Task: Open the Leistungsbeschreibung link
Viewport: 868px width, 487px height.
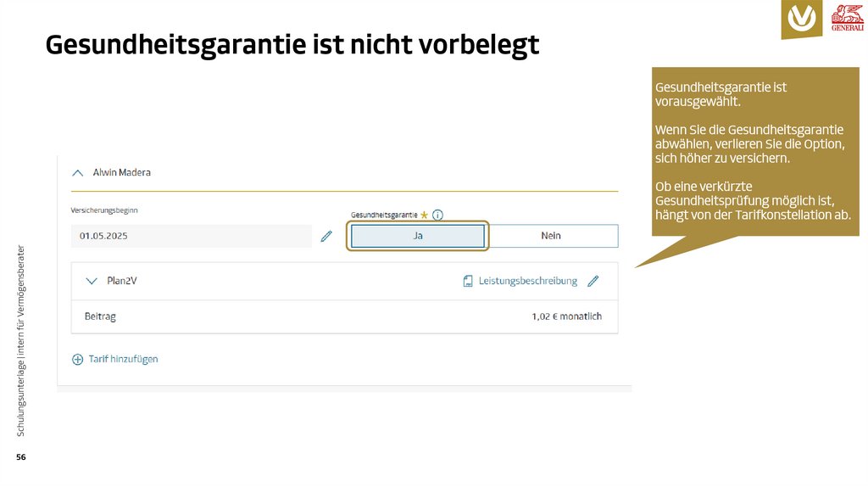Action: (x=527, y=281)
